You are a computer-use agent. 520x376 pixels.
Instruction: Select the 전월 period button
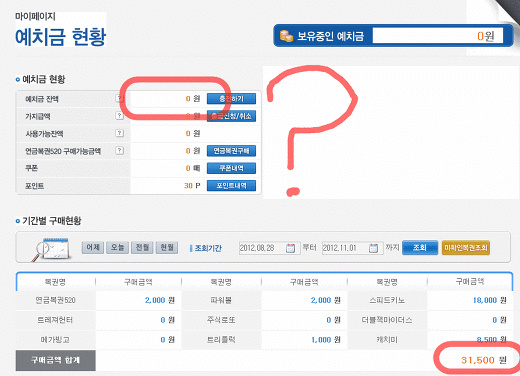pyautogui.click(x=142, y=247)
